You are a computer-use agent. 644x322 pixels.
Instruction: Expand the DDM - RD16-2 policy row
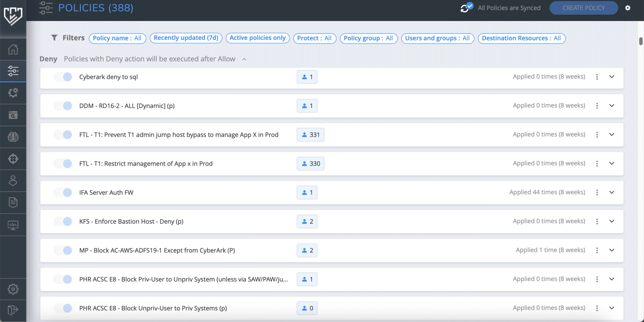click(612, 106)
